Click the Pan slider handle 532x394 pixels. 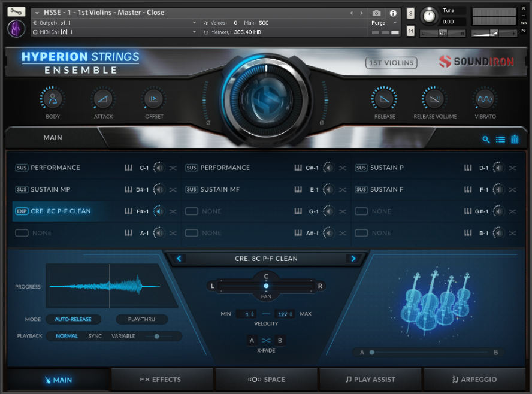[x=266, y=286]
